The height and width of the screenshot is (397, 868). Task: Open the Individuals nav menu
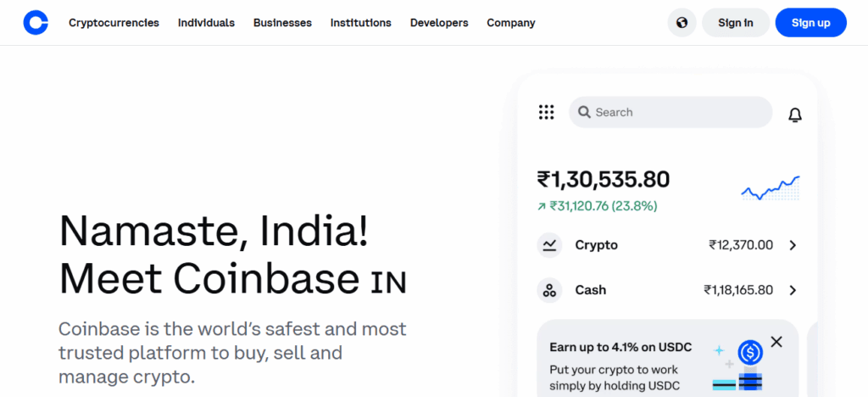tap(206, 23)
